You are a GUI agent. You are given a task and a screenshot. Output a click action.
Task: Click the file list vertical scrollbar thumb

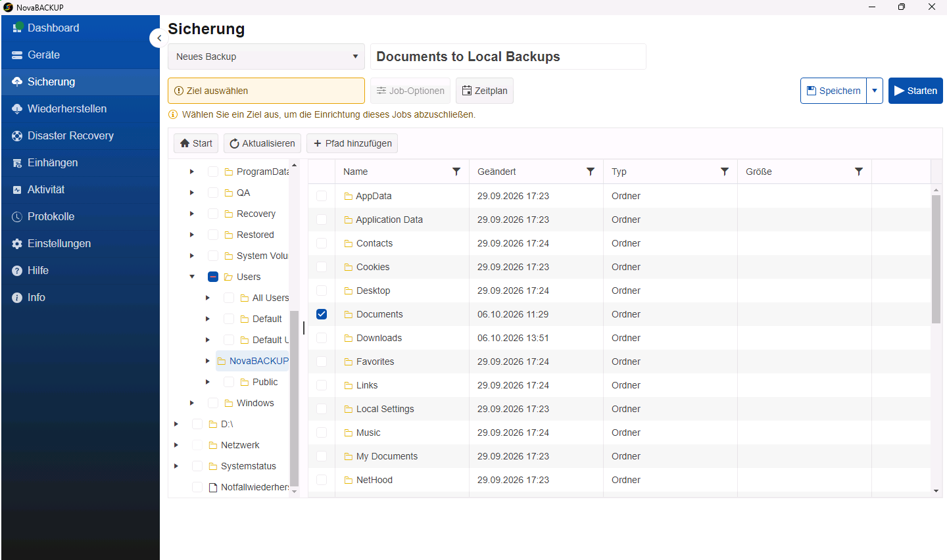pyautogui.click(x=936, y=259)
